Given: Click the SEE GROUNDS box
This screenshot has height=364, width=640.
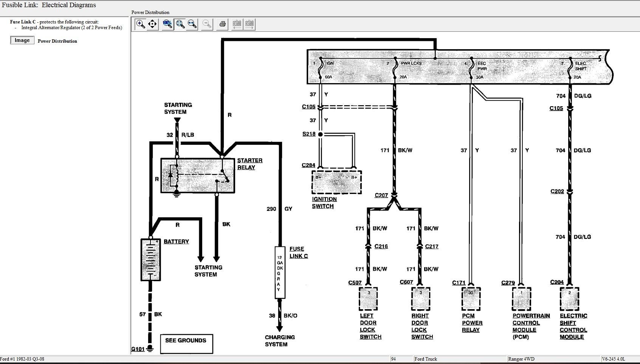Looking at the screenshot, I should 186,343.
